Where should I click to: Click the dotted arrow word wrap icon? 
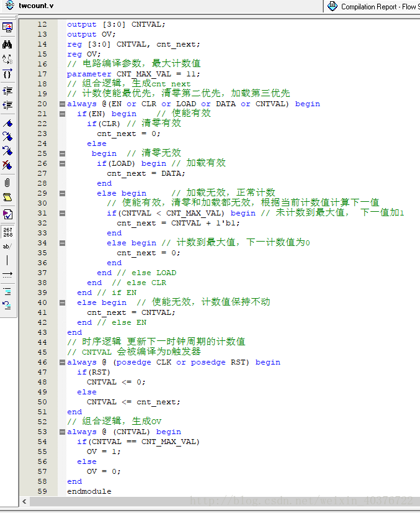[x=7, y=275]
